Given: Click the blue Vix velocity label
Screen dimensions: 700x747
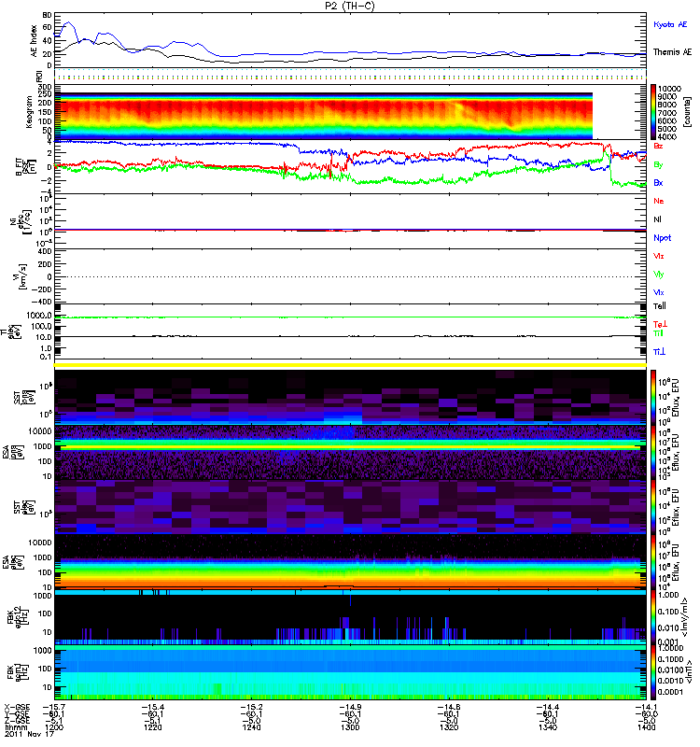Looking at the screenshot, I should 659,292.
